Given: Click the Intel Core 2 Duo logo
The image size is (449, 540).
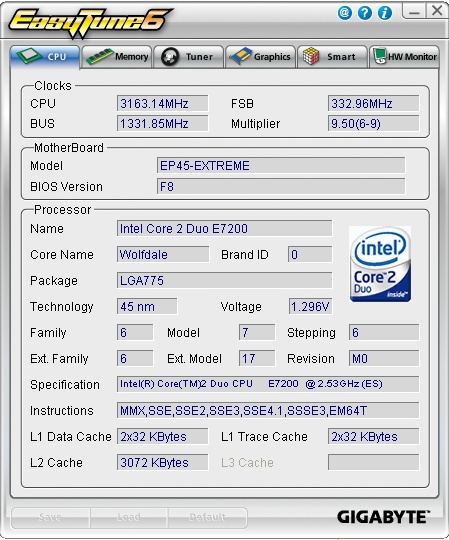Looking at the screenshot, I should tap(380, 264).
